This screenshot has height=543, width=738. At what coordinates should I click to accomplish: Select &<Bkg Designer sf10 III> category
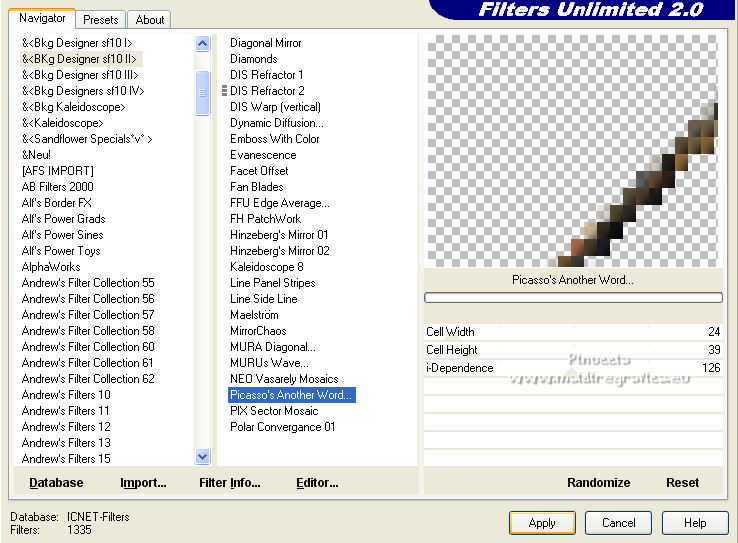coord(80,75)
